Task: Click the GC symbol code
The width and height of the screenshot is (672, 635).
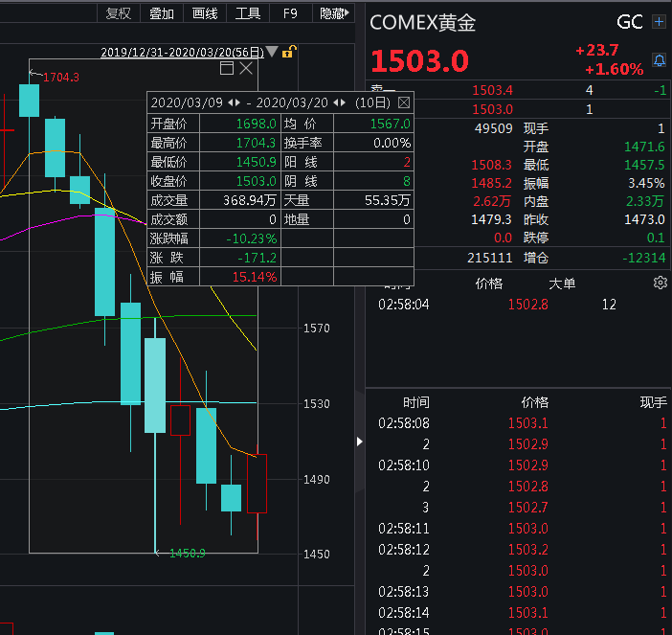Action: pos(630,22)
